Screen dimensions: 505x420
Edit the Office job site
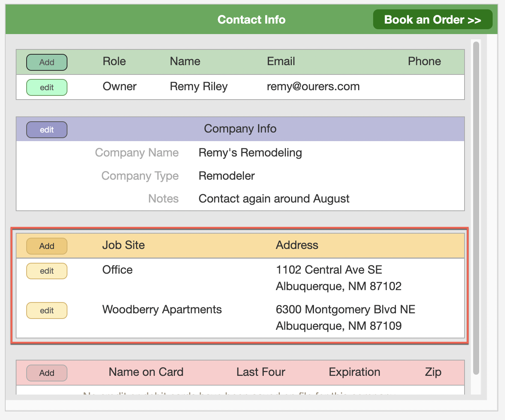coord(47,271)
